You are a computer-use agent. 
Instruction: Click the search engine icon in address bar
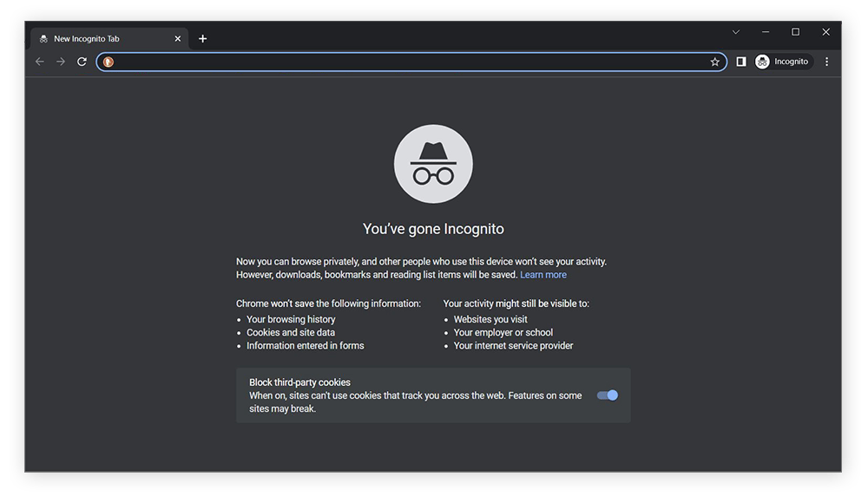108,62
